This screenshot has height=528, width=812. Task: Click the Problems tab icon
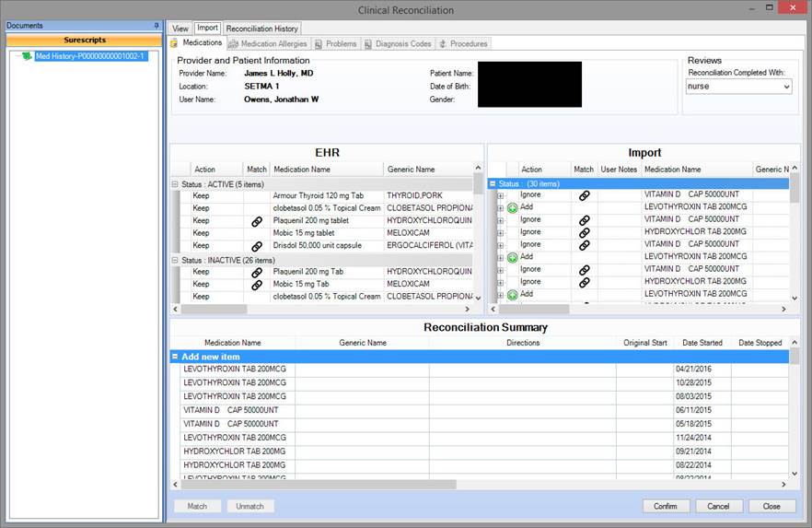[x=319, y=44]
